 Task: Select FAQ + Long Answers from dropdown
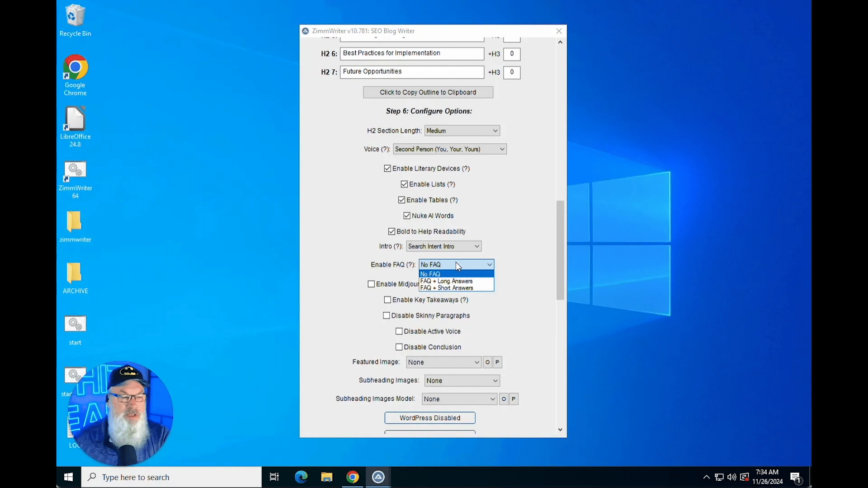(x=447, y=281)
